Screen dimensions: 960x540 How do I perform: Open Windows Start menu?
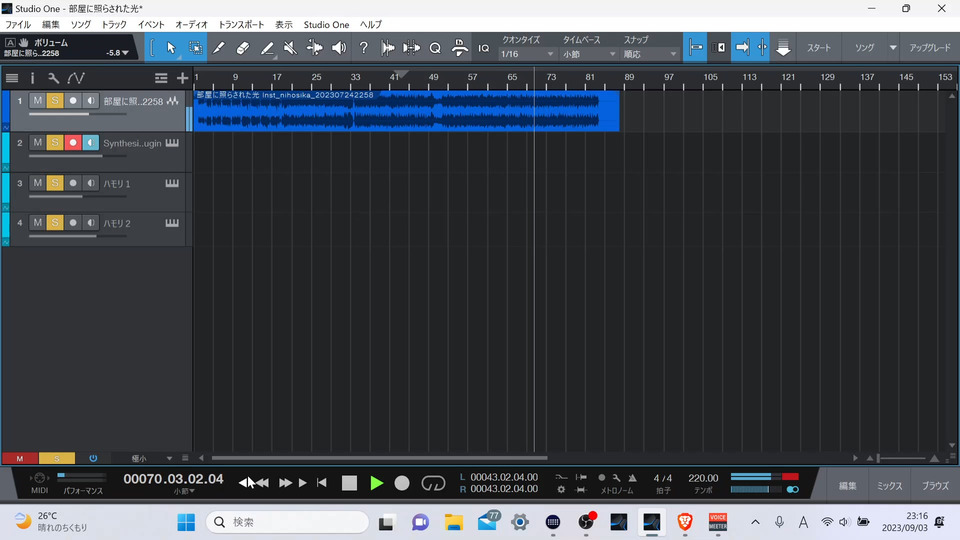tap(186, 522)
